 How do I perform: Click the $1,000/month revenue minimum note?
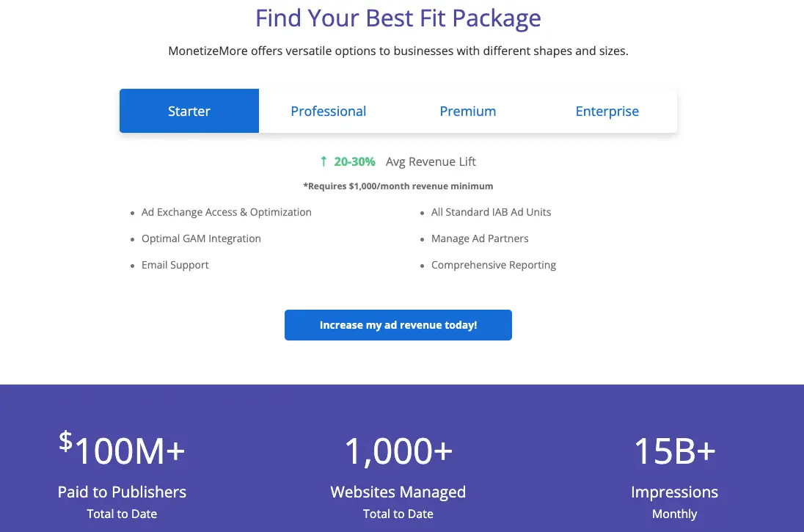(x=398, y=186)
